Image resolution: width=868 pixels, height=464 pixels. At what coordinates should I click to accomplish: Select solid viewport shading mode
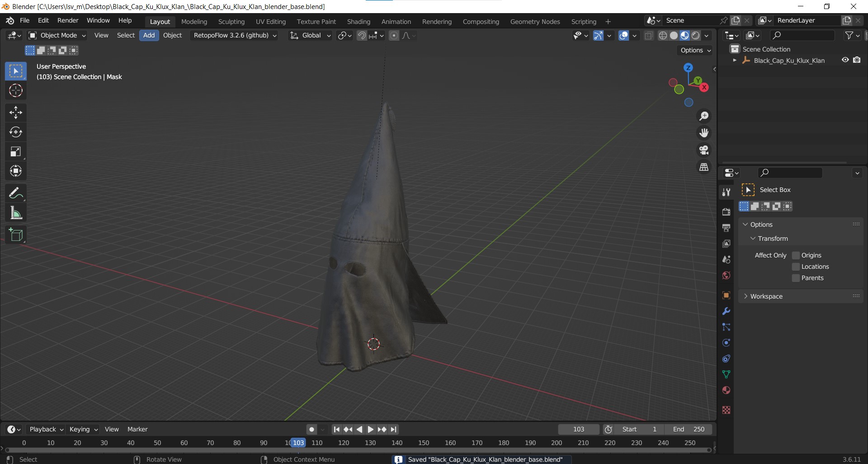click(674, 35)
